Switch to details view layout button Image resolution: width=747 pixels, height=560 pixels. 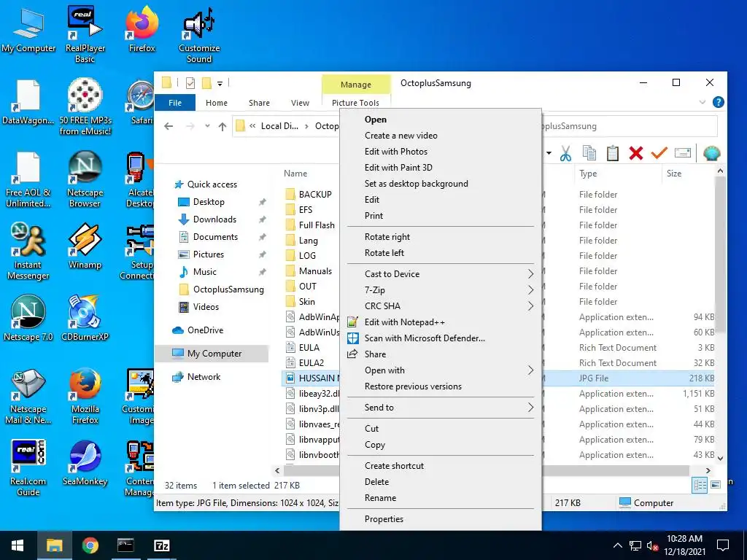[x=700, y=485]
